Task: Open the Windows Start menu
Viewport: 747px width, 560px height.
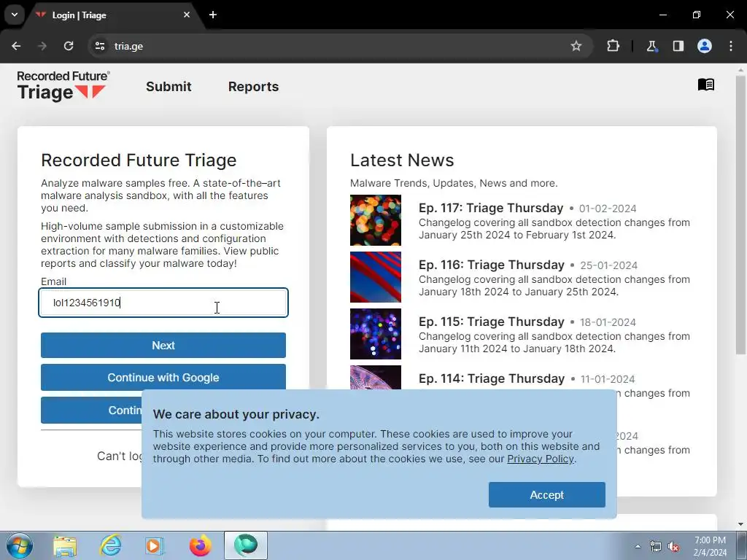Action: (x=20, y=545)
